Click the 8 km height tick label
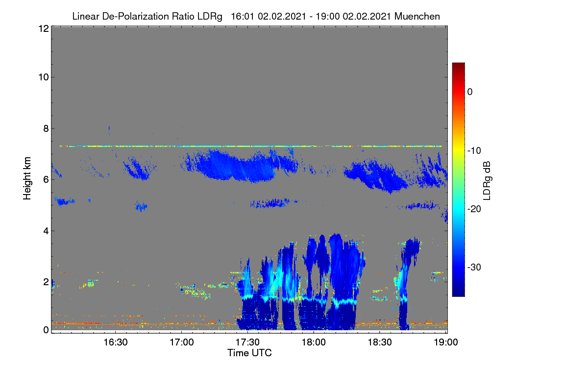Viewport: 588px width, 392px height. [x=46, y=128]
